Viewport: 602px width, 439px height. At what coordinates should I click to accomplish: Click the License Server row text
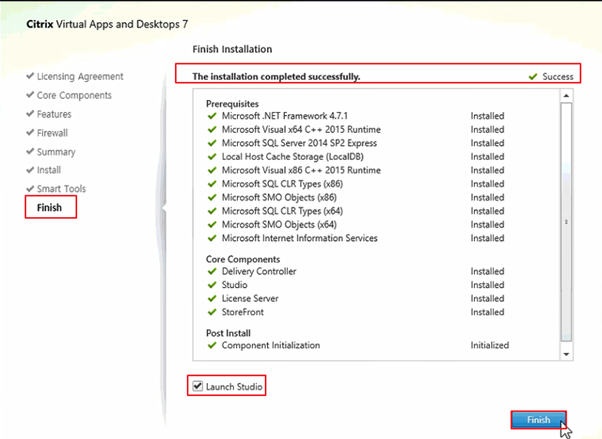[x=250, y=298]
